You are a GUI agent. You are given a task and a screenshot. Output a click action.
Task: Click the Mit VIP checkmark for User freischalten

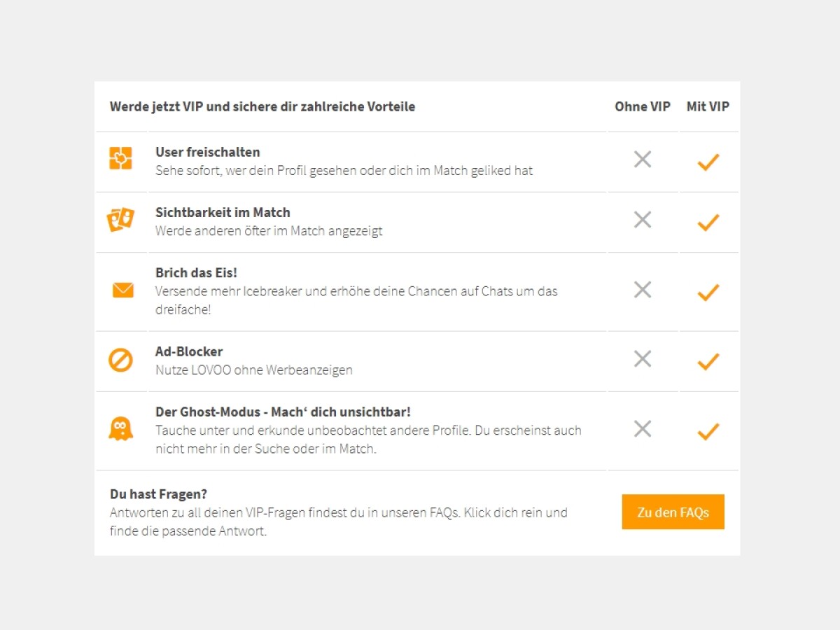click(x=708, y=162)
